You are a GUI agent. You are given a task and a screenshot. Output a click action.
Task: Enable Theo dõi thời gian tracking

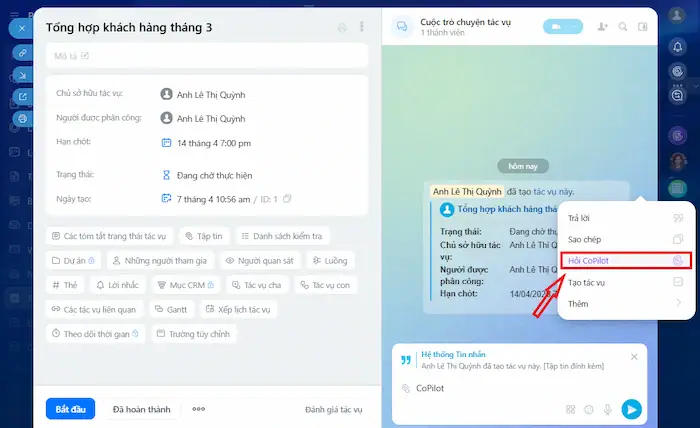tap(96, 334)
